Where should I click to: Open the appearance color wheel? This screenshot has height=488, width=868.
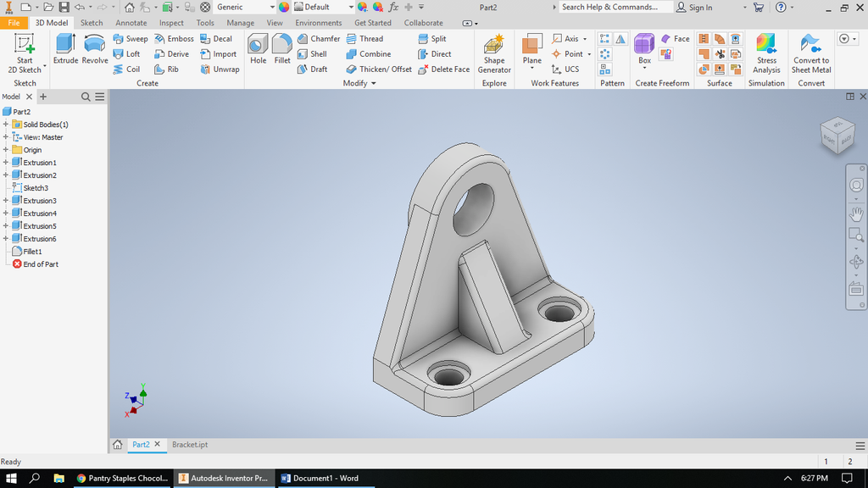pos(284,7)
